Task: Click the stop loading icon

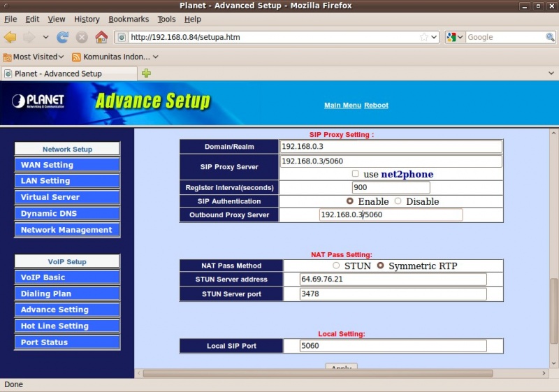Action: (82, 37)
